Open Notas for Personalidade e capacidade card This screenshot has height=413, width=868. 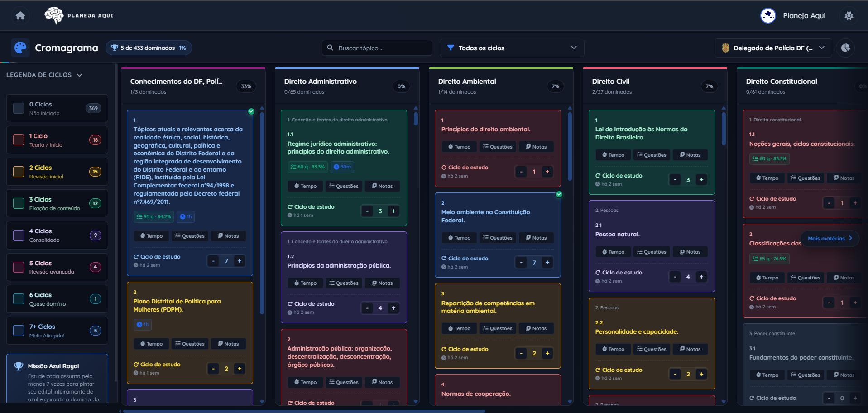[690, 349]
